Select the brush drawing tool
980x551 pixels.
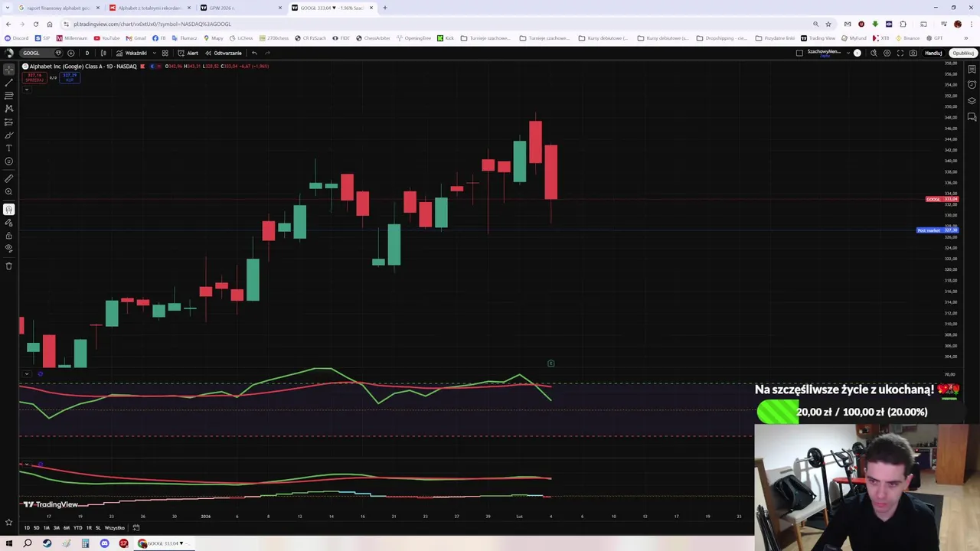tap(9, 135)
